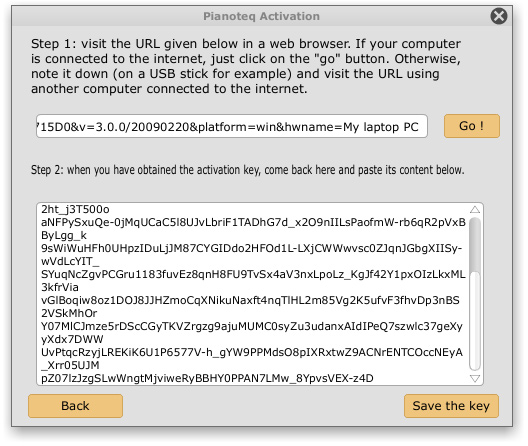The height and width of the screenshot is (446, 528).
Task: Click the key line starting with pZ07lzJzg
Action: coord(207,378)
